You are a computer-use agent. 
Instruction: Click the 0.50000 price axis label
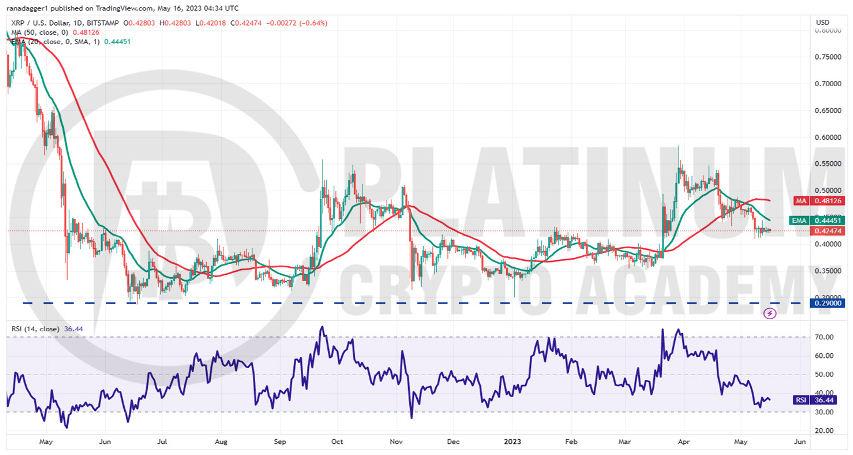[827, 190]
